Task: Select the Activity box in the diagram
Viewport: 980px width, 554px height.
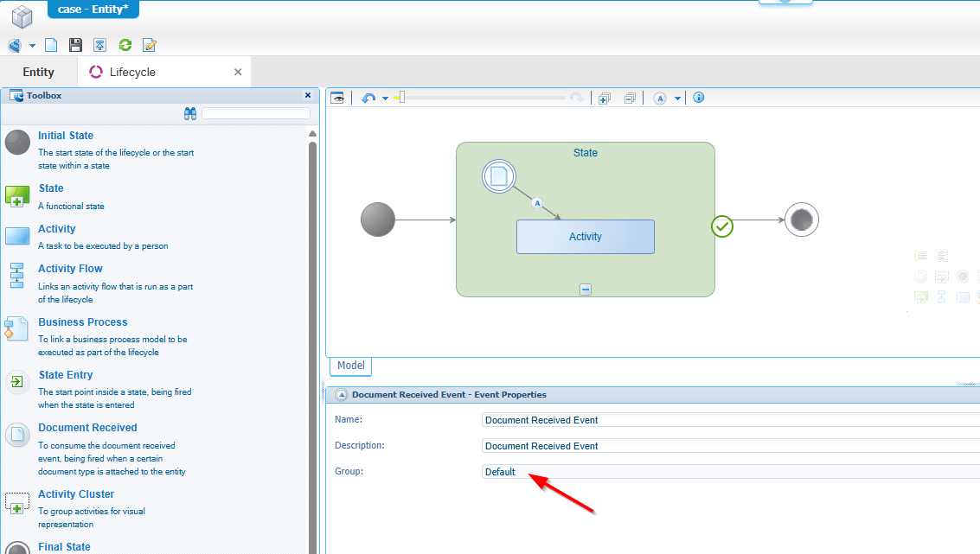Action: (x=586, y=237)
